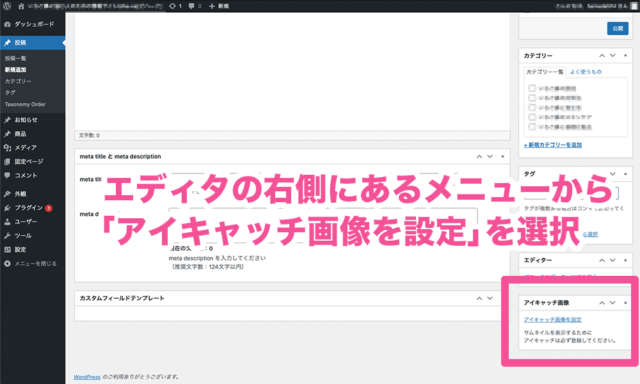Click the red plugin update badge
The width and height of the screenshot is (640, 384).
(x=49, y=208)
